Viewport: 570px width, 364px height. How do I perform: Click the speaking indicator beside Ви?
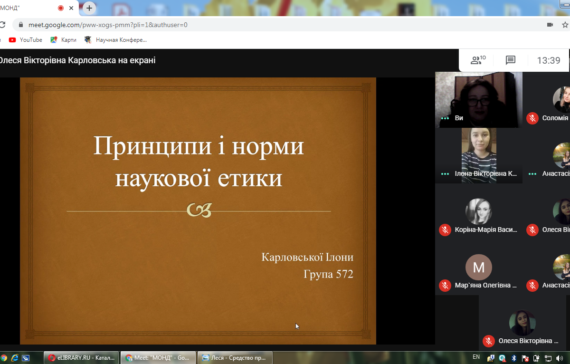445,118
